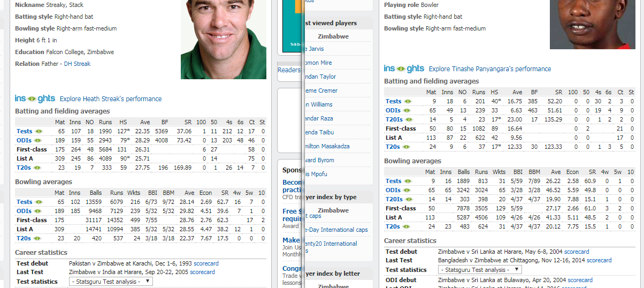Click eye icon beside T20s in Streak's bowling table
This screenshot has height=288, width=644.
coord(39,238)
